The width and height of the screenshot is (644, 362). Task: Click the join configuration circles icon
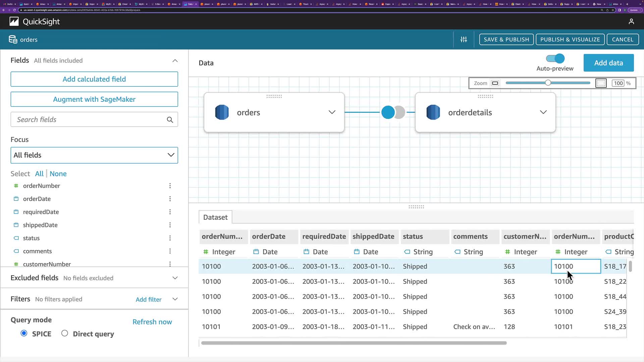point(393,112)
